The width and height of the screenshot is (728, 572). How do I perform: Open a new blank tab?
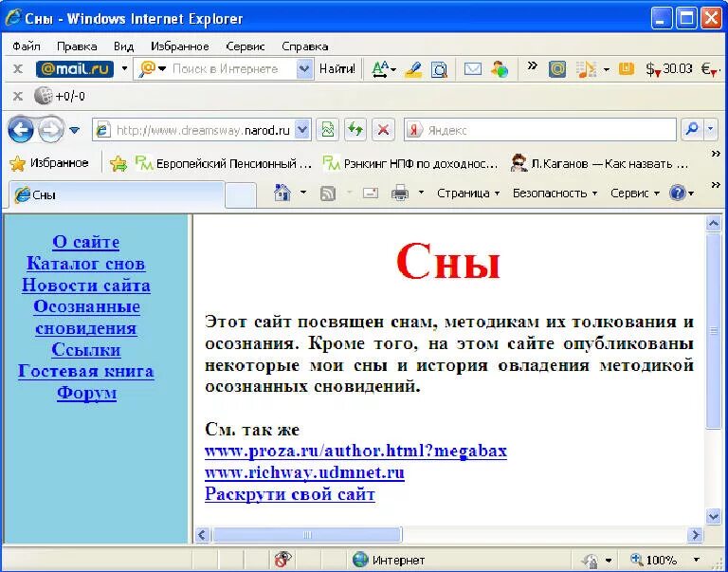click(x=241, y=195)
